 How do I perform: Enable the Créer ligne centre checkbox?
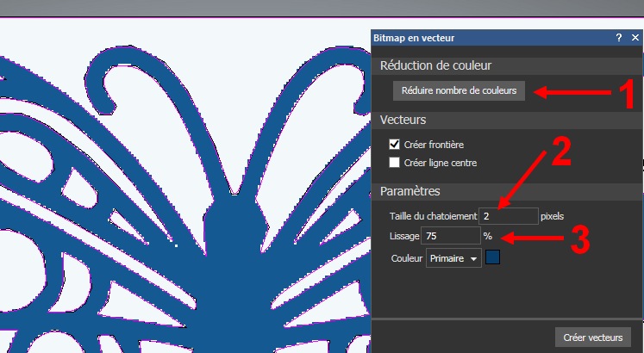395,162
